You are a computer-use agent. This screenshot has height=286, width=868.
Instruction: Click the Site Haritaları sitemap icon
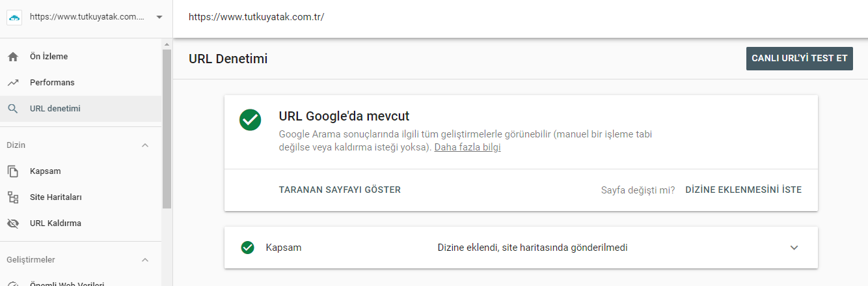[x=13, y=197]
